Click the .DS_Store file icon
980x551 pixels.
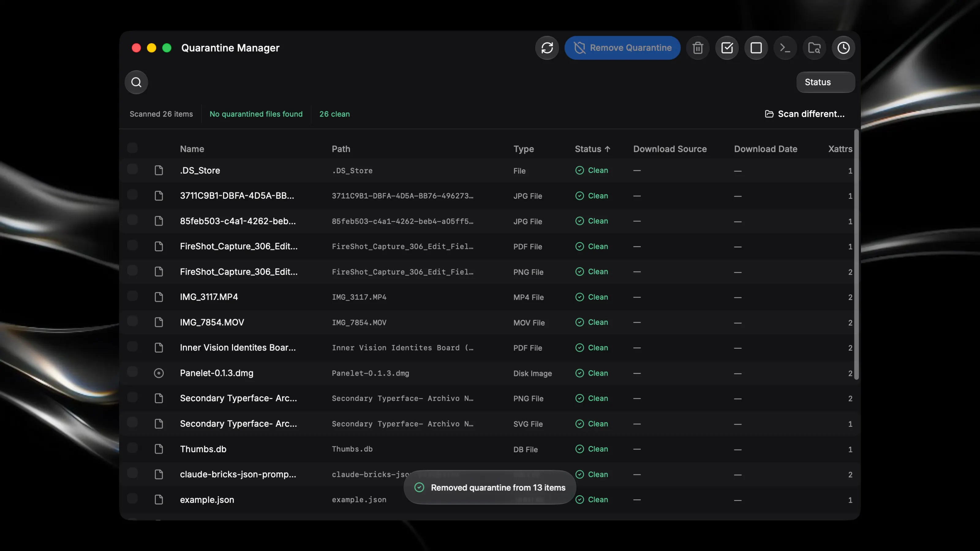[159, 171]
